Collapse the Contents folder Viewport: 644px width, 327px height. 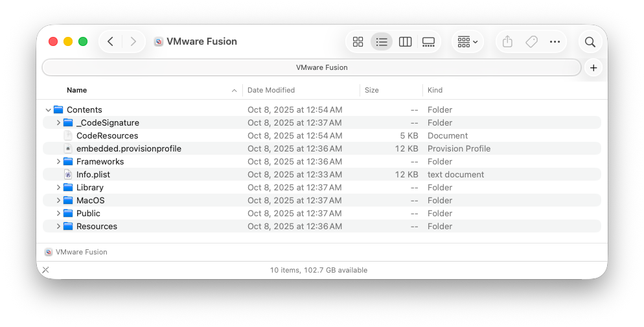pyautogui.click(x=48, y=110)
